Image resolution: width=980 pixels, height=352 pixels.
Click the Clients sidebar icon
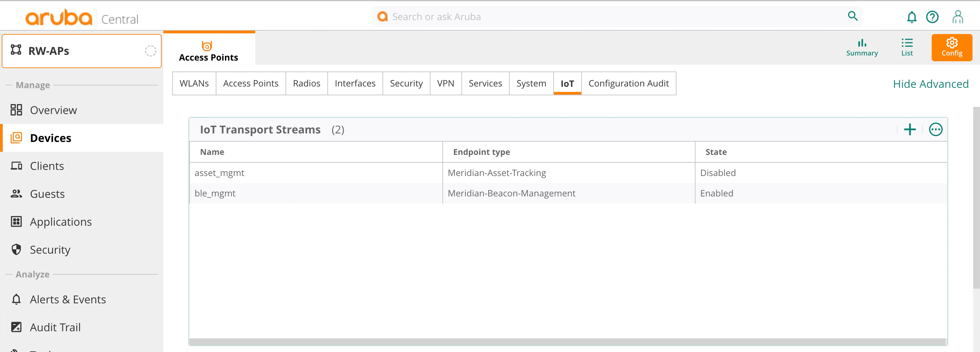click(16, 166)
